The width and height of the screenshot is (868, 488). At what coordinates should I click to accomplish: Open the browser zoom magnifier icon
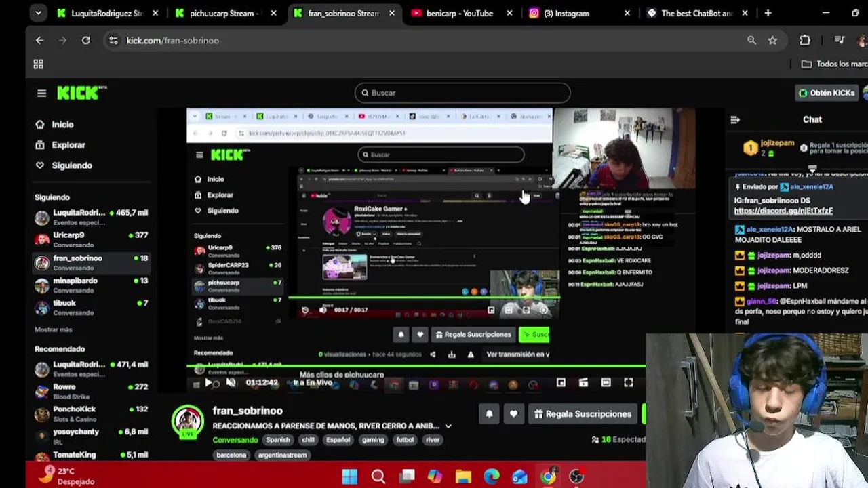(x=751, y=41)
